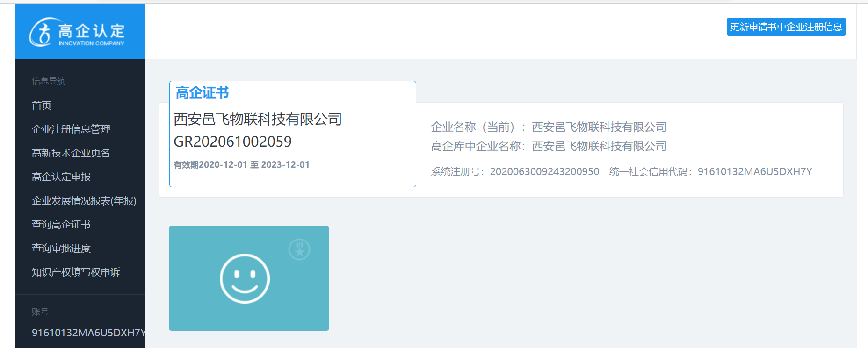The height and width of the screenshot is (348, 868).
Task: Click validity period 有效期2020-12-01 至 2023-12-01
Action: coord(241,165)
